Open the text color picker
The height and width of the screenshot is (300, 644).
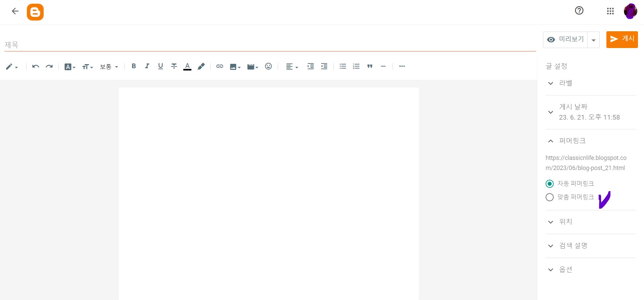coord(187,67)
